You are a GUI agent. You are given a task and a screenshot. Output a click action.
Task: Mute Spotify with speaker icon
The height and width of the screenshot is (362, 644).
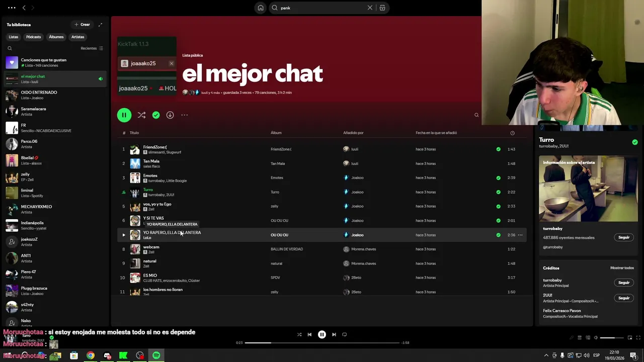596,338
